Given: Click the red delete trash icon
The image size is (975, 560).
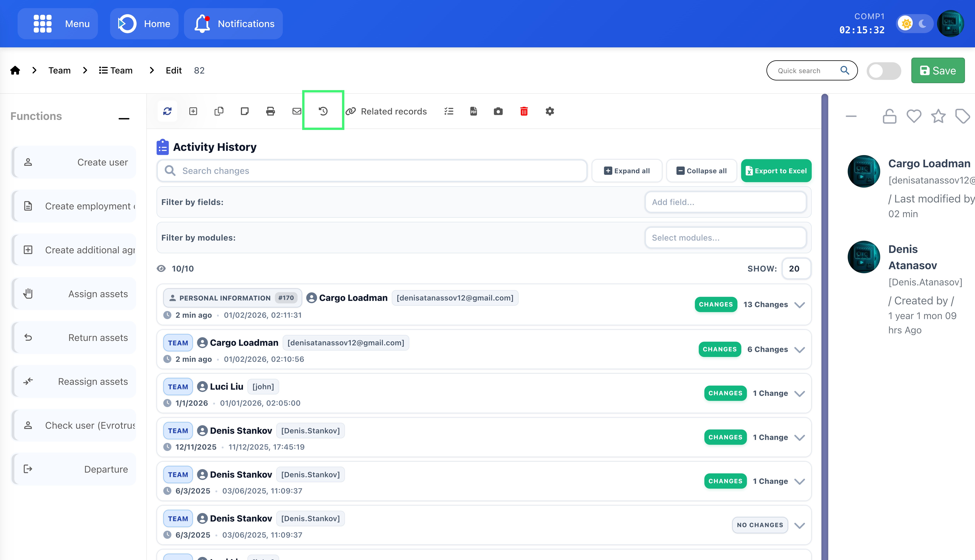Looking at the screenshot, I should pyautogui.click(x=524, y=111).
